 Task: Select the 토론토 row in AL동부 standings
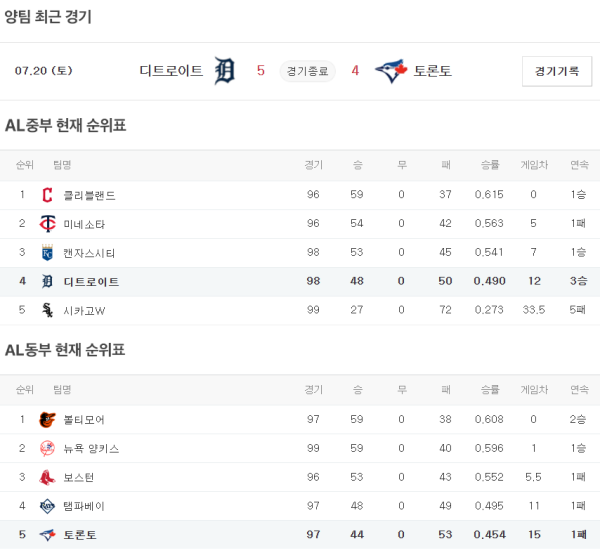coord(300,536)
